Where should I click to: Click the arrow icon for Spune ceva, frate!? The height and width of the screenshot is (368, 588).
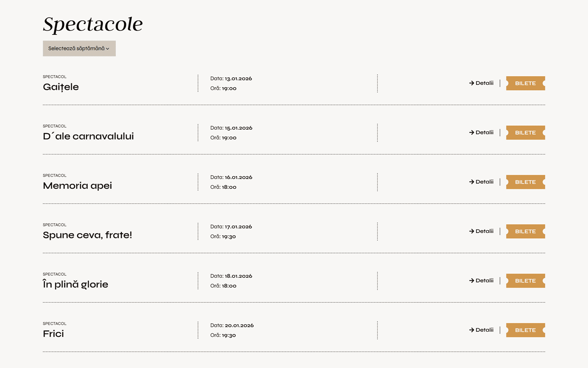point(472,231)
